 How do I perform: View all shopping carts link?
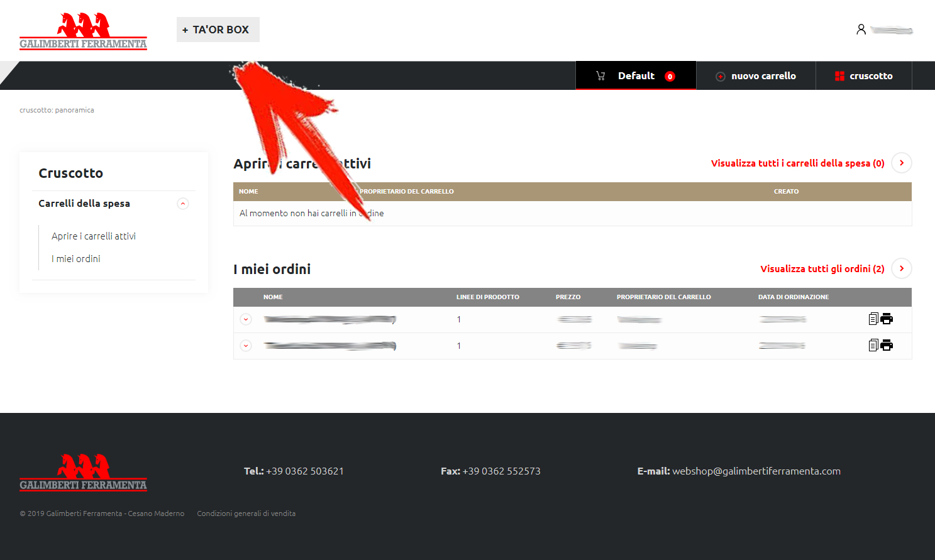[797, 163]
